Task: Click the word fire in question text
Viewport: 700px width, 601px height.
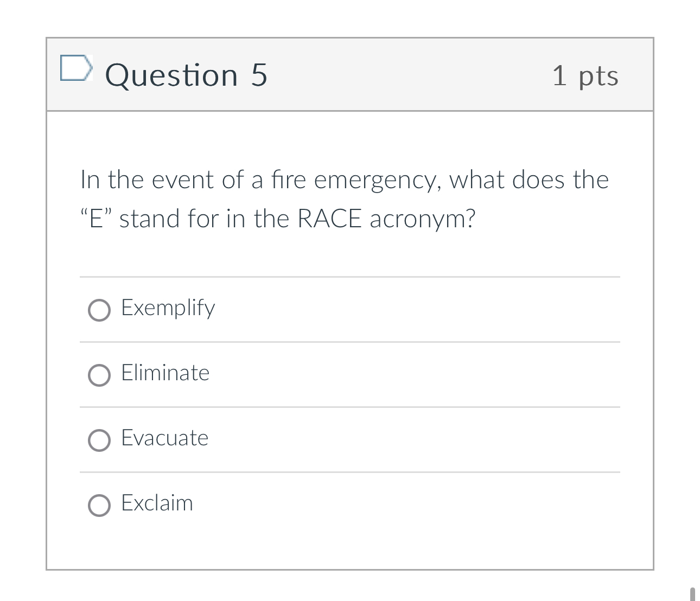Action: pos(289,180)
